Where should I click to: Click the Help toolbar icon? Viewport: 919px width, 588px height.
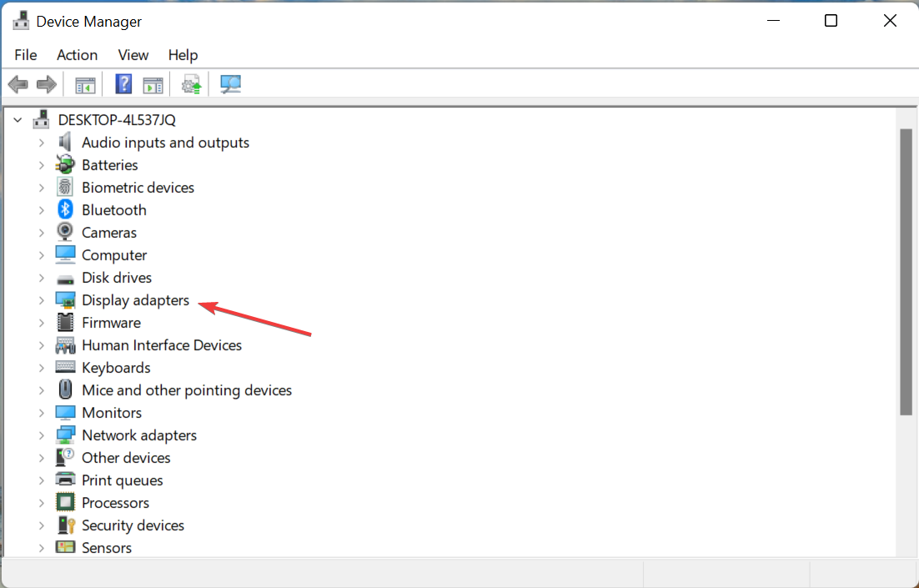pos(123,83)
